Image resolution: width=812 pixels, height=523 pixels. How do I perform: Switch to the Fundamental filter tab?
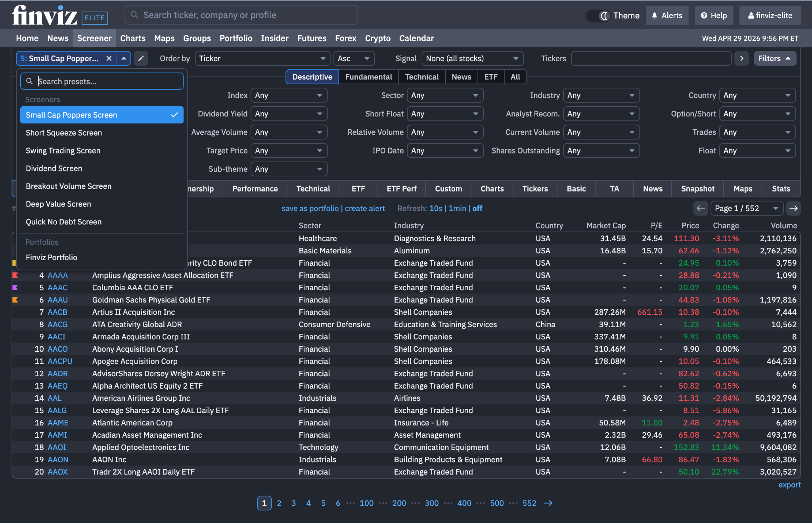pos(368,77)
